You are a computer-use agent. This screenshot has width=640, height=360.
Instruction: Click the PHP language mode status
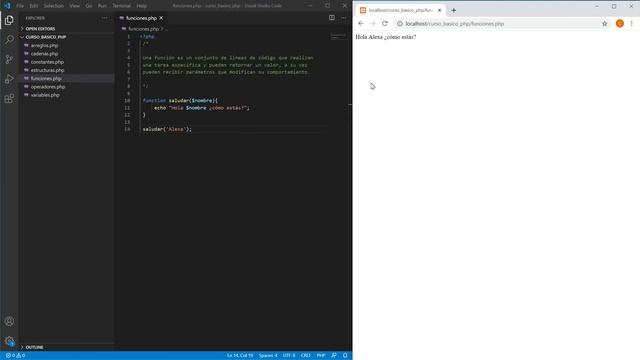tap(321, 356)
